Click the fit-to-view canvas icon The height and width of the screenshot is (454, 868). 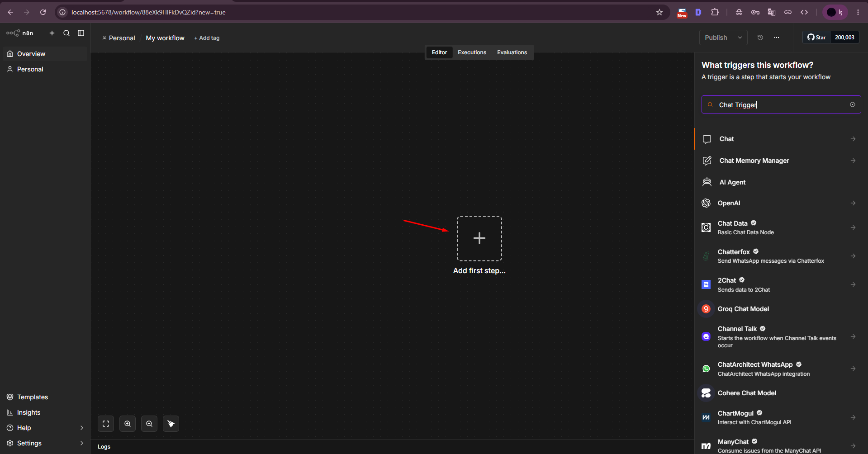click(106, 424)
